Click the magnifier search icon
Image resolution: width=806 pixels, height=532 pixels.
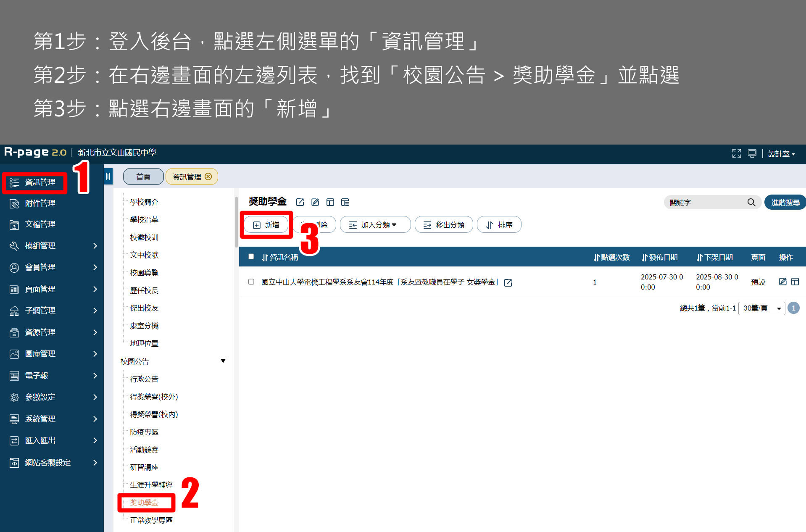751,203
